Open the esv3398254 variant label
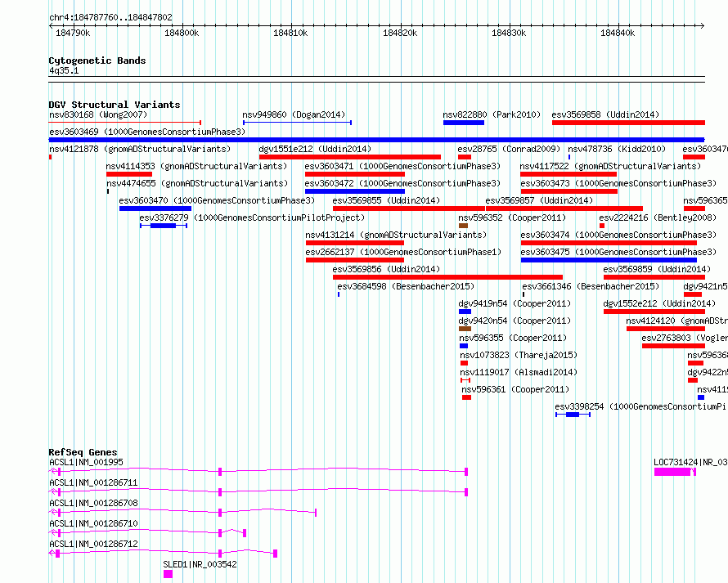 coord(640,406)
